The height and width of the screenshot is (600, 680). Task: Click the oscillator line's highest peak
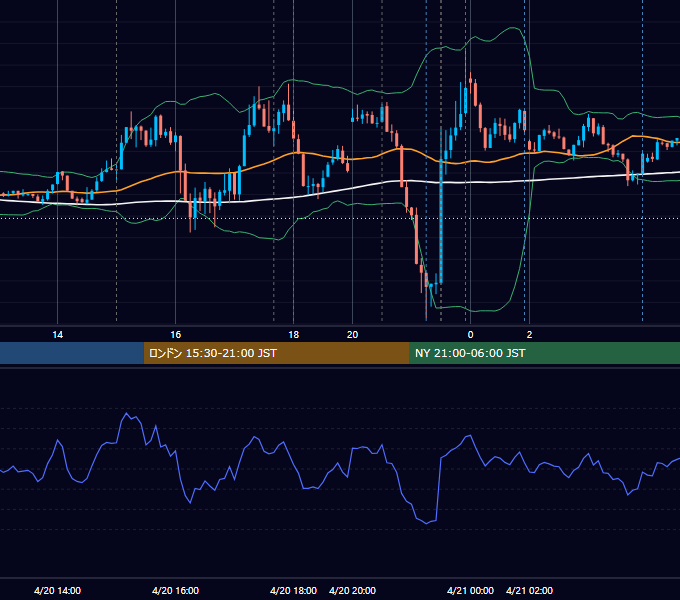[127, 413]
